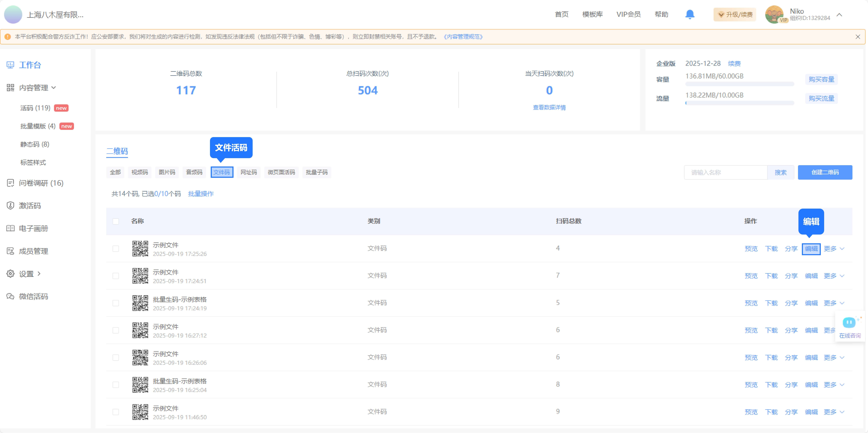868x433 pixels.
Task: Switch to the 视频码 filter tab
Action: pos(140,172)
